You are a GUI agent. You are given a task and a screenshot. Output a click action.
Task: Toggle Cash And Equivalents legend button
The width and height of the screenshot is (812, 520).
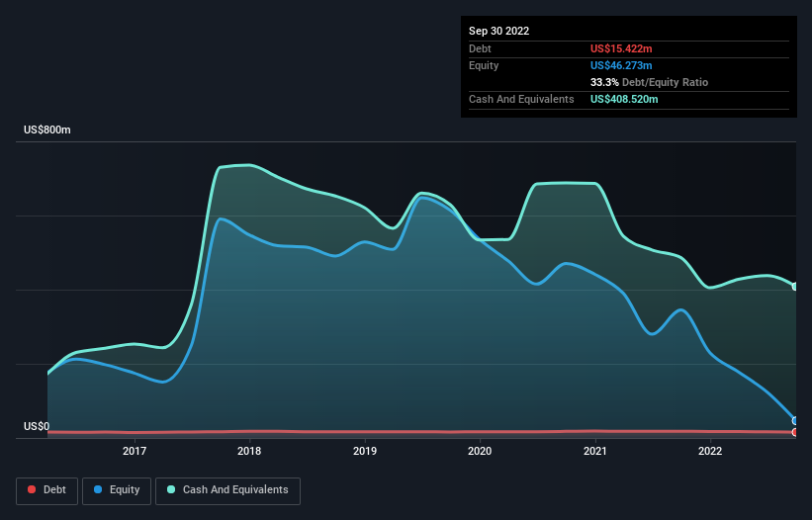227,490
